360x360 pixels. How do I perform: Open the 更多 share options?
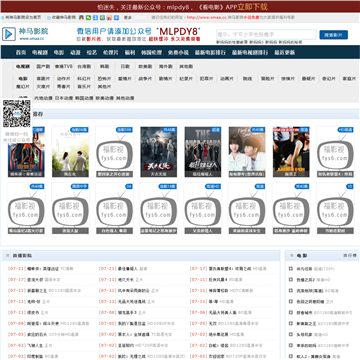tap(127, 17)
